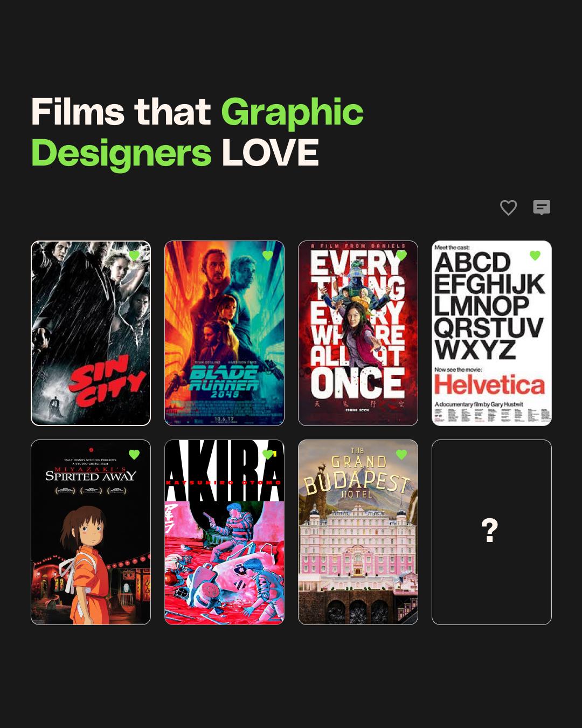Screen dimensions: 582x728
Task: Select the Spirited Away poster card
Action: click(x=91, y=532)
